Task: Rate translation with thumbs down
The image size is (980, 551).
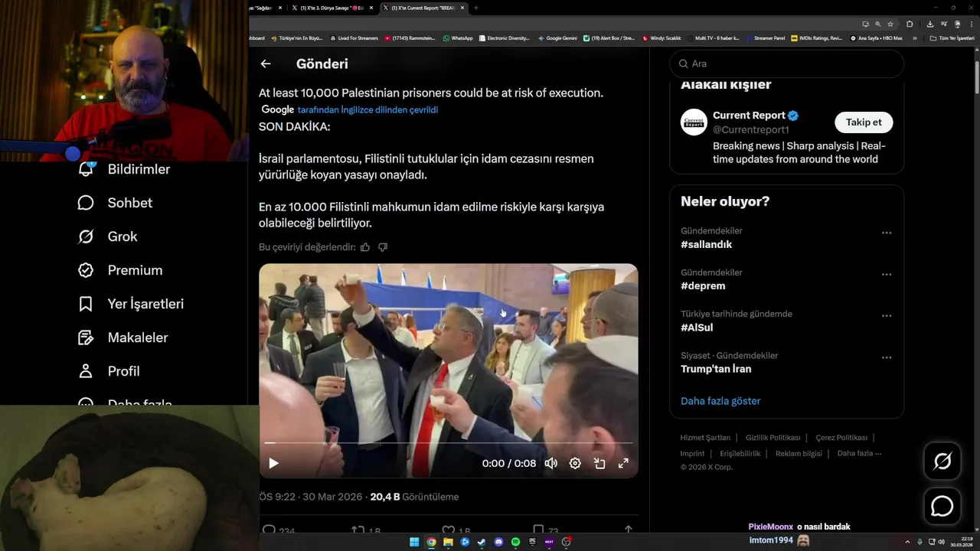Action: tap(383, 247)
